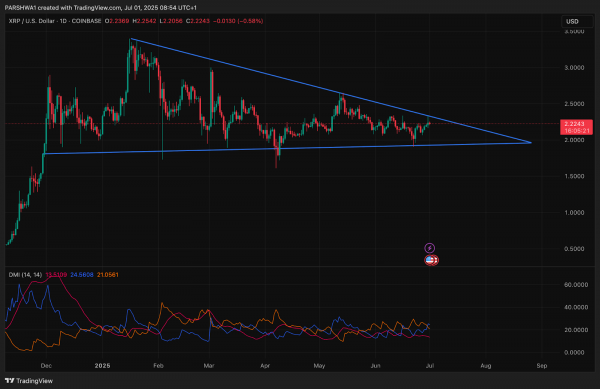Click the Jul label on time axis
This screenshot has width=600, height=389.
coord(430,366)
